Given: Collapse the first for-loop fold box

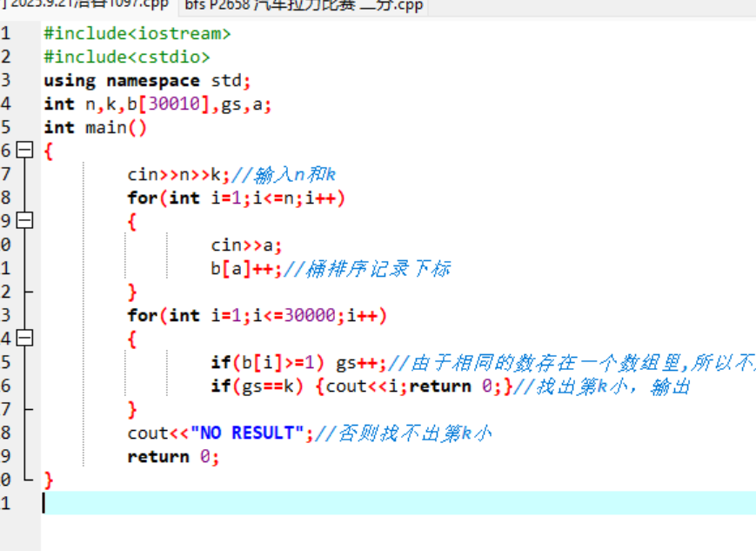Looking at the screenshot, I should pos(24,220).
